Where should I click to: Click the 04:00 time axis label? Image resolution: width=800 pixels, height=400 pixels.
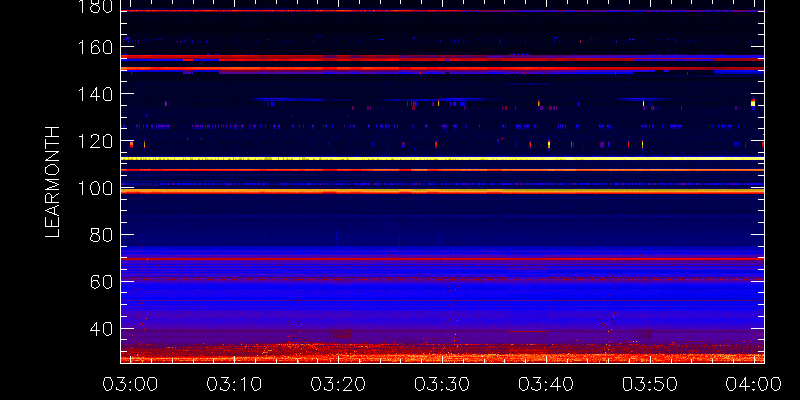click(x=755, y=384)
